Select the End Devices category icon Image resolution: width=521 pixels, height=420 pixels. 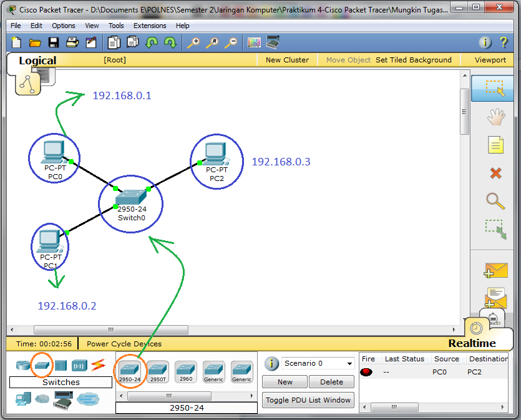click(23, 399)
